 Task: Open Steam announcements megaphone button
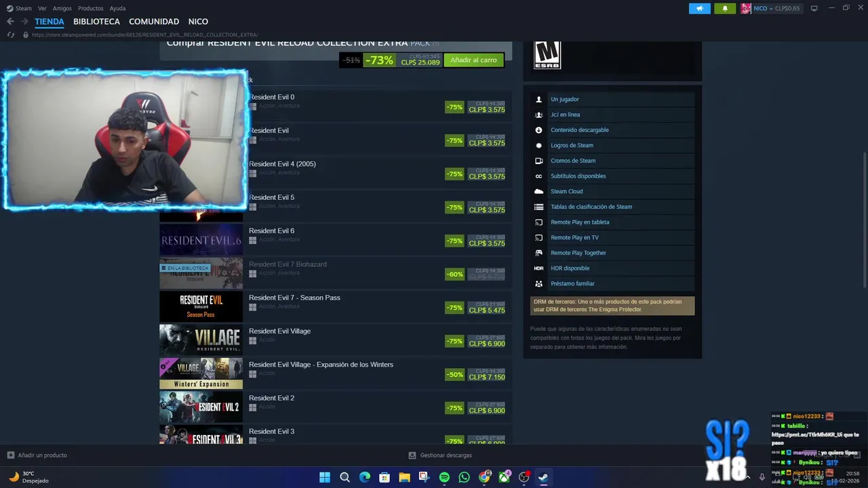[x=700, y=8]
